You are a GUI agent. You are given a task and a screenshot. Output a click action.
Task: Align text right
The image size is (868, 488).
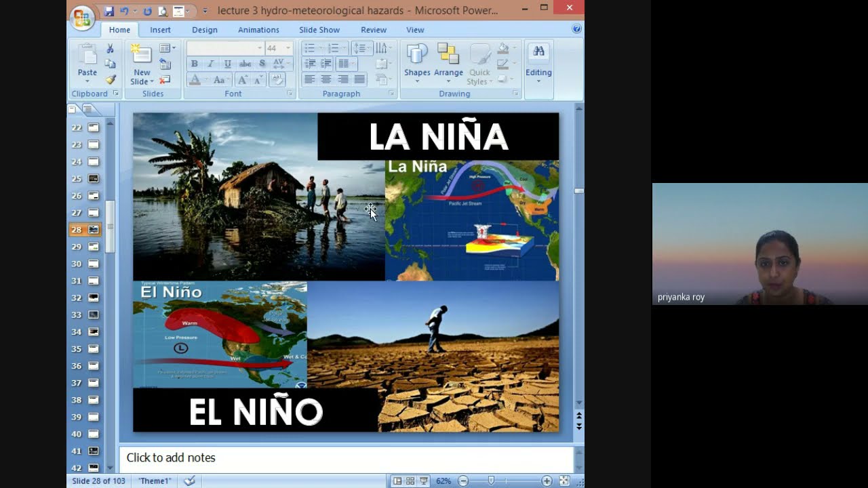pos(343,80)
